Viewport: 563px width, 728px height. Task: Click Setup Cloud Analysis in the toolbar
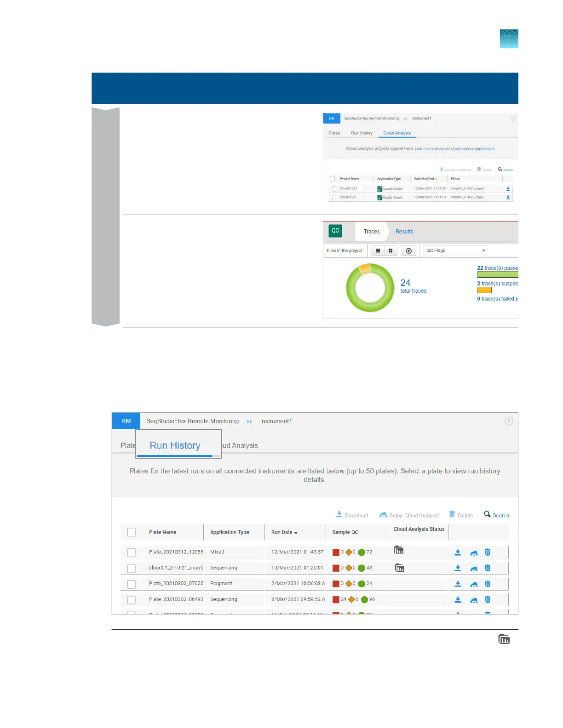click(408, 515)
